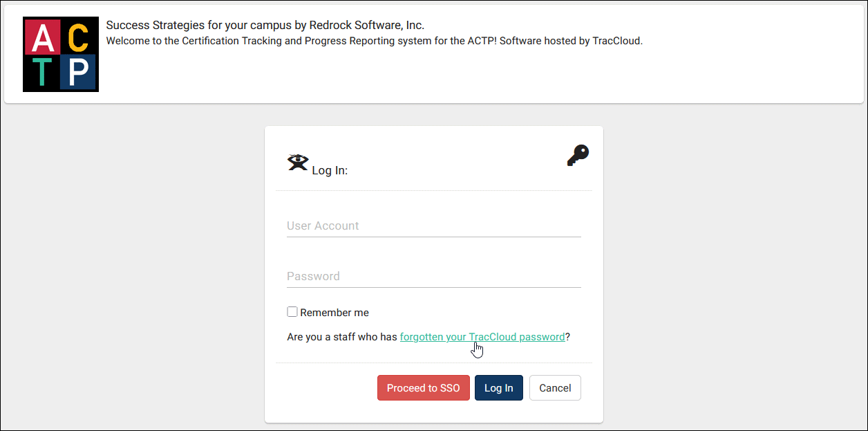Click the blue P tile in the ACTP logo
The height and width of the screenshot is (431, 868).
(79, 72)
